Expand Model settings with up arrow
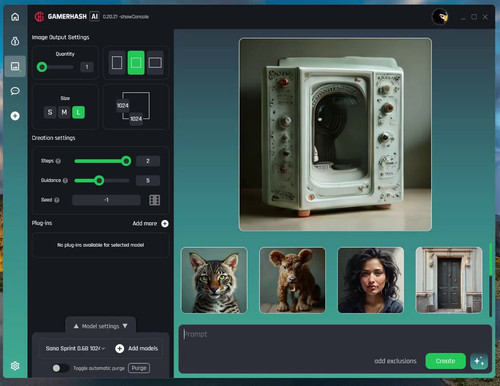Viewport: 500px width, 386px height. pyautogui.click(x=76, y=326)
